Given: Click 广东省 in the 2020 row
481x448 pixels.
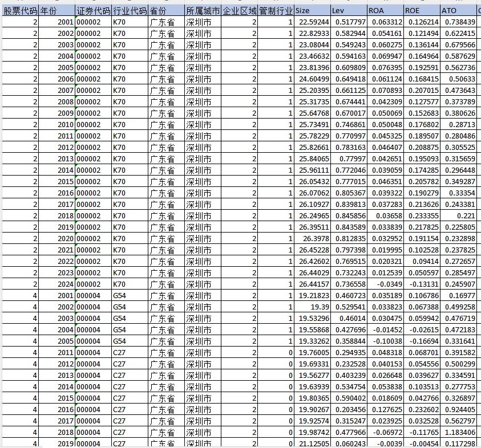Looking at the screenshot, I should [166, 238].
